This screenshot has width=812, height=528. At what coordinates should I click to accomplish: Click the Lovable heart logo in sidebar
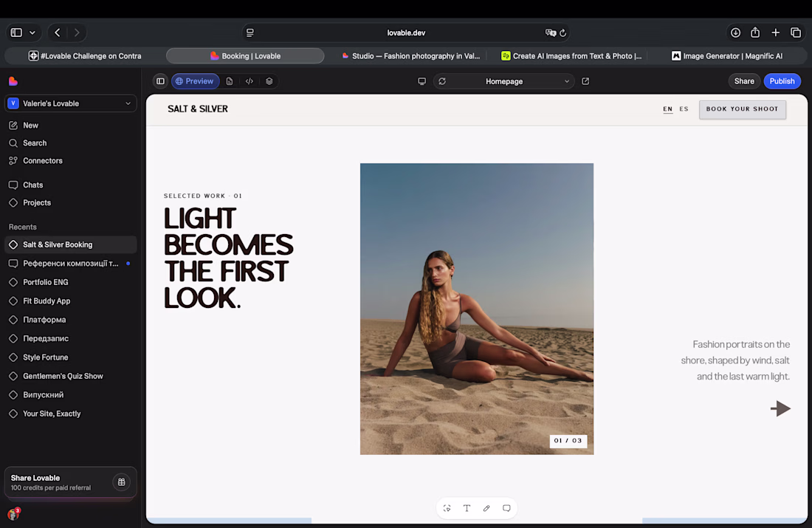[13, 81]
